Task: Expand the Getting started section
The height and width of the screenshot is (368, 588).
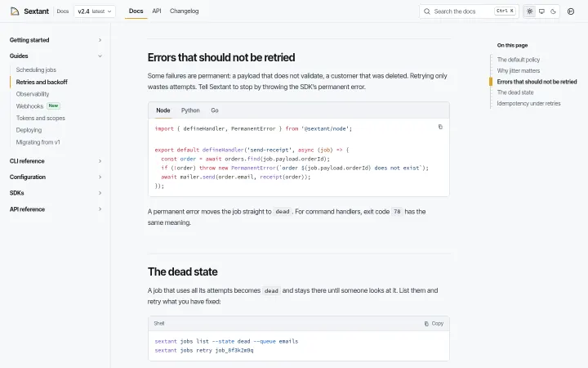Action: pyautogui.click(x=56, y=40)
